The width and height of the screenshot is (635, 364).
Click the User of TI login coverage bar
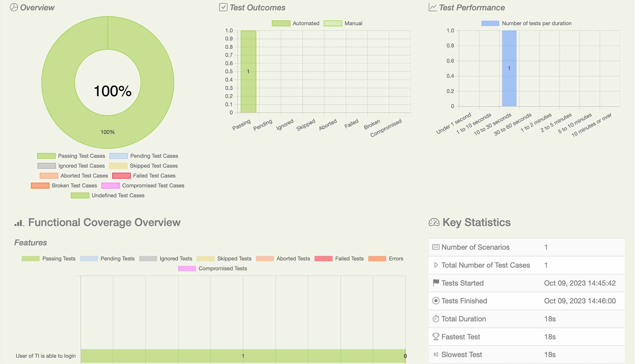(243, 356)
